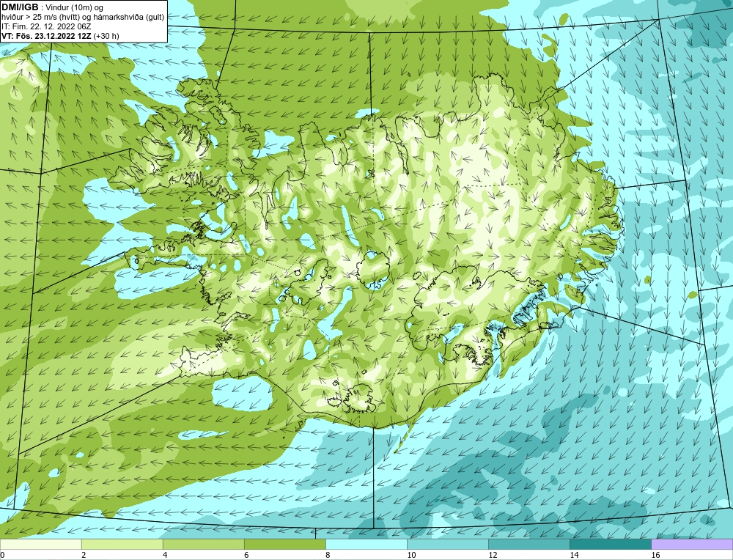The width and height of the screenshot is (733, 560).
Task: Click the 14–16 m/s dark teal legend swatch
Action: tap(610, 545)
